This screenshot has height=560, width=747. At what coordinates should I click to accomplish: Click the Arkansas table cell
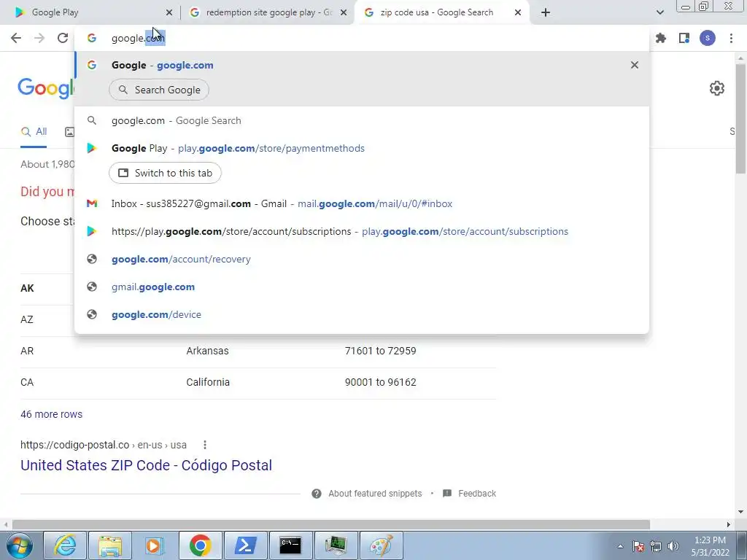(x=207, y=351)
